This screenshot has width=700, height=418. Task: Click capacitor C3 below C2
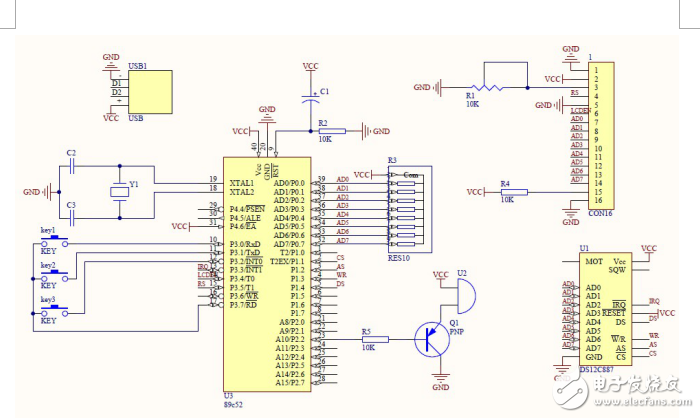pyautogui.click(x=70, y=216)
